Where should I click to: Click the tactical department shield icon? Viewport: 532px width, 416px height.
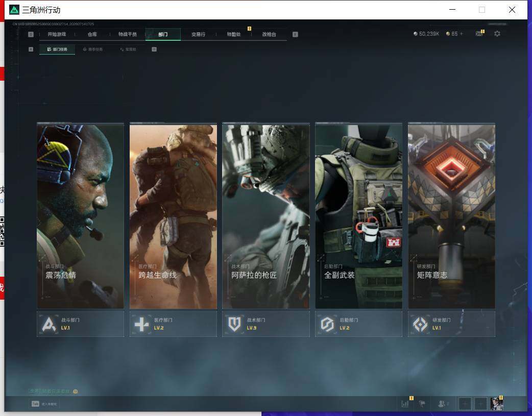[x=234, y=325]
